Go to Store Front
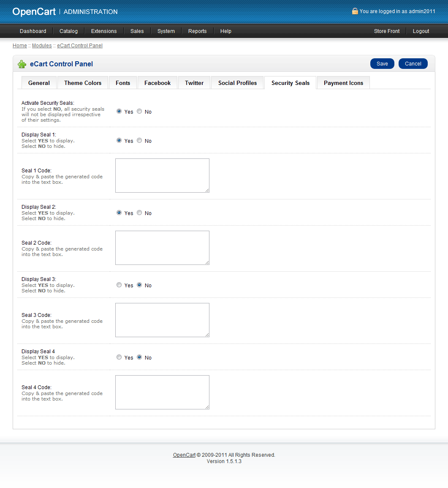Image resolution: width=448 pixels, height=488 pixels. click(387, 31)
